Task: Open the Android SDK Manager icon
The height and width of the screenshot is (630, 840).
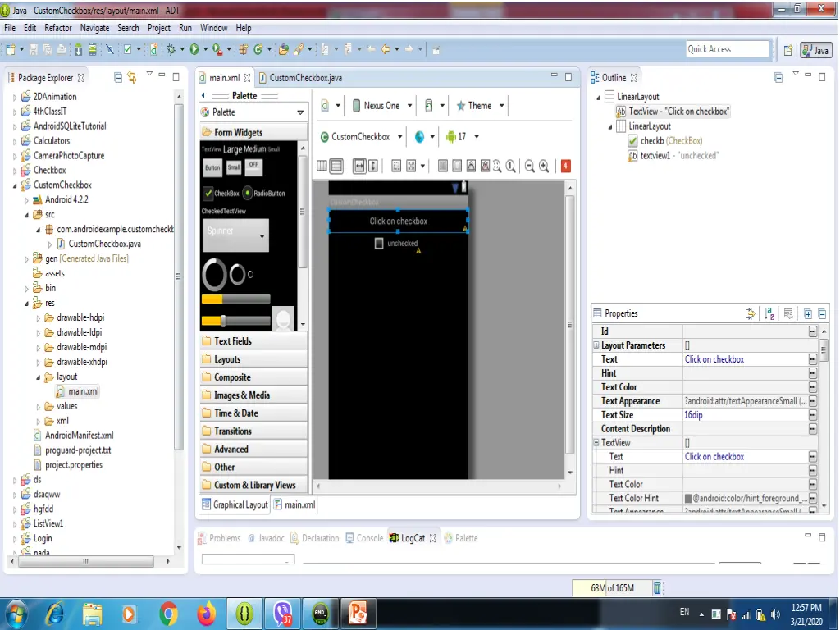Action: [x=78, y=50]
